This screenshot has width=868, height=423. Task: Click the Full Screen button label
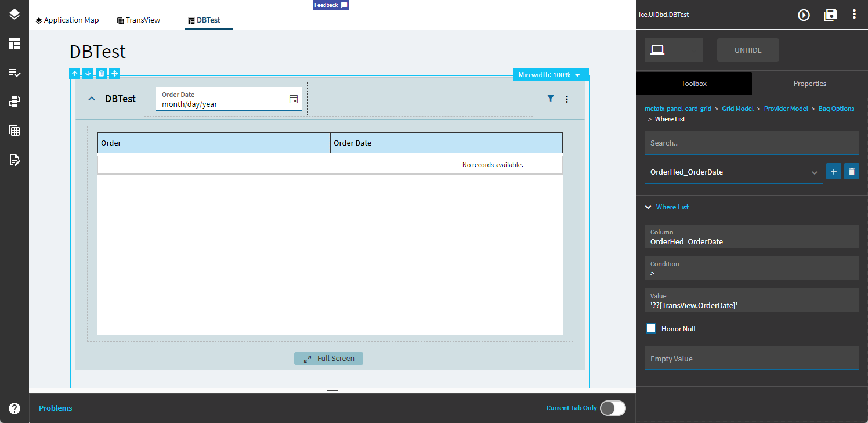(335, 359)
